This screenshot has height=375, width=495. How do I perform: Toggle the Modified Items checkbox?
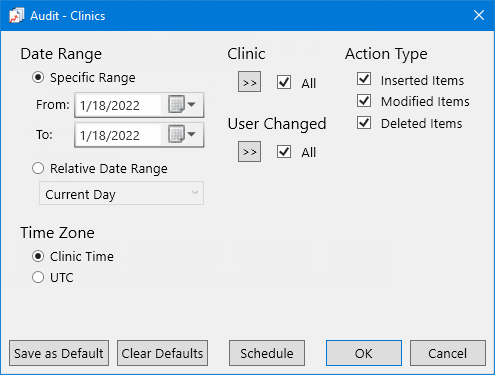click(x=364, y=101)
